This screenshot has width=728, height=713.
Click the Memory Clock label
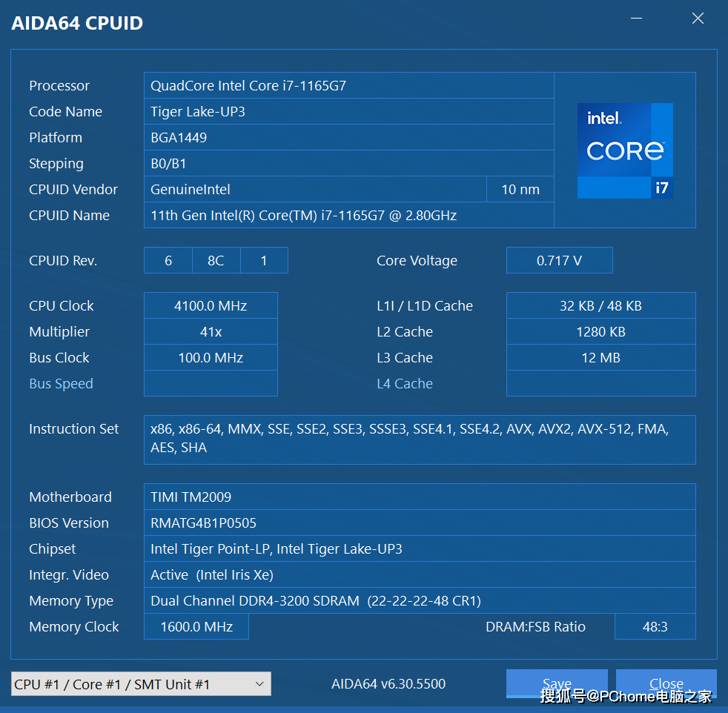[x=74, y=627]
